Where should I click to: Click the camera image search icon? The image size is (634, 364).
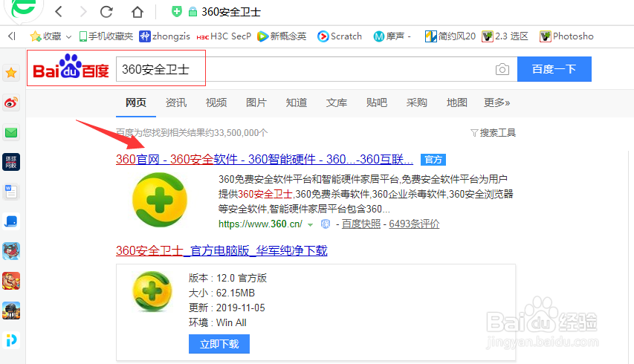(x=502, y=70)
